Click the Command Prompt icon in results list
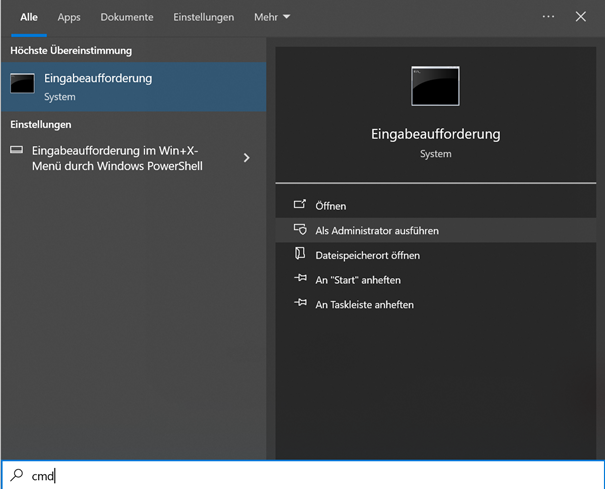 (22, 83)
